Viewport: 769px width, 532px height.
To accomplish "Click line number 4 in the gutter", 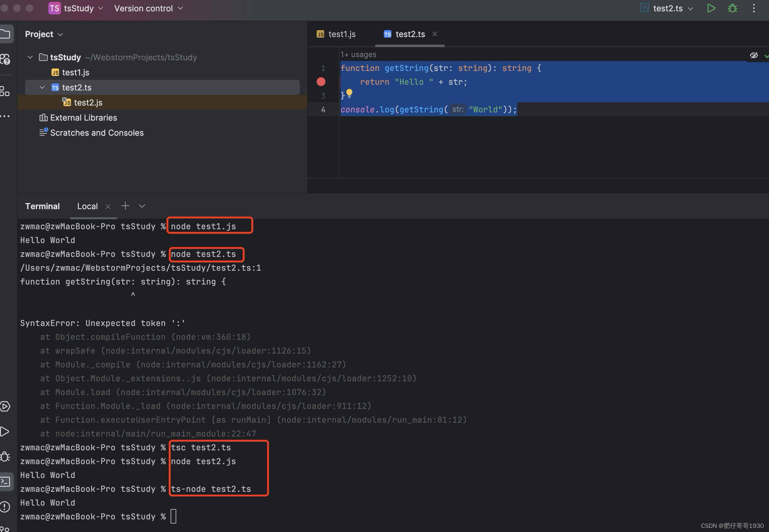I will [323, 110].
